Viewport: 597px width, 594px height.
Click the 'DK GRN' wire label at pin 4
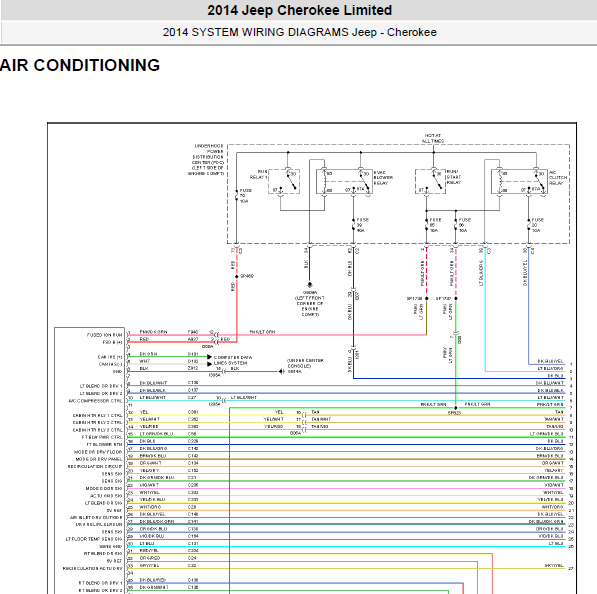pyautogui.click(x=148, y=354)
